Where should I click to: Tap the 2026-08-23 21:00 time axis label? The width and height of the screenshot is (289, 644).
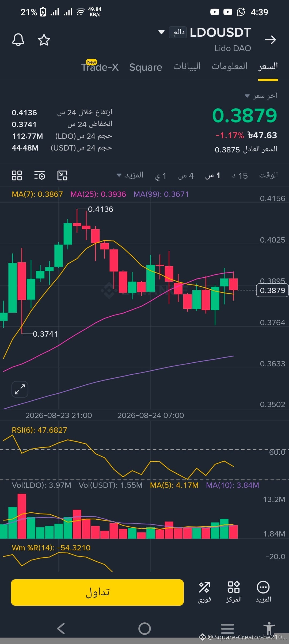(59, 415)
